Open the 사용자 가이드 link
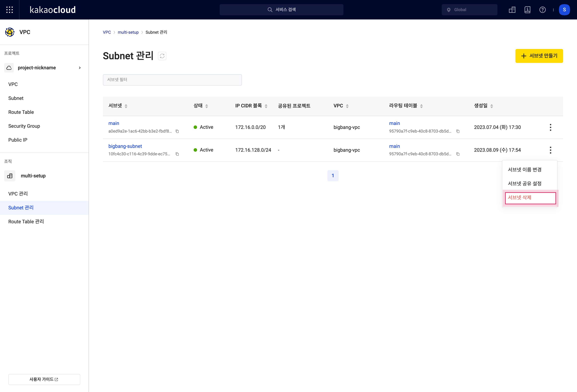Screen dimensions: 577x392 coord(44,379)
